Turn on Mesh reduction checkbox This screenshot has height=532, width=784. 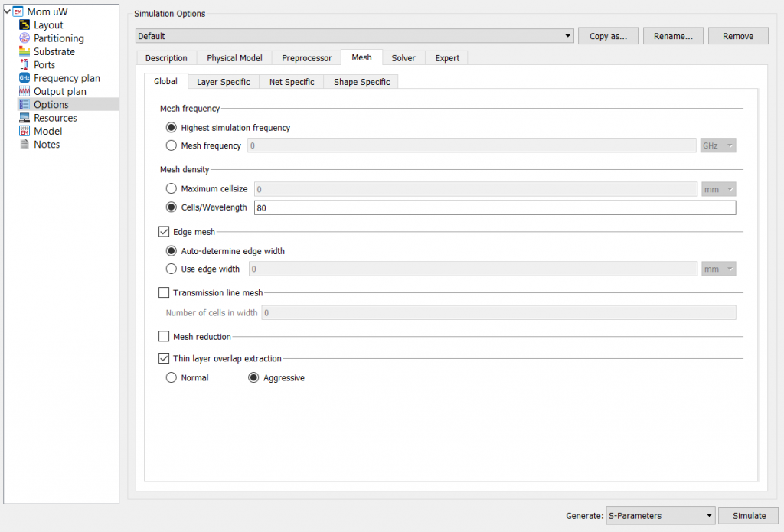[164, 336]
